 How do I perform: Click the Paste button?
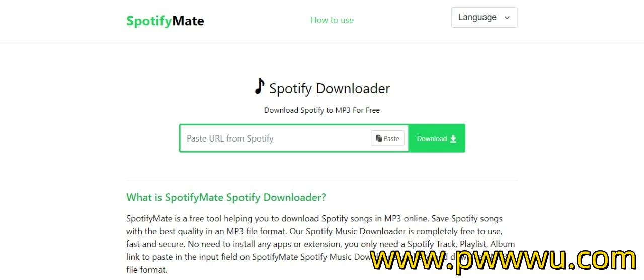pos(387,138)
